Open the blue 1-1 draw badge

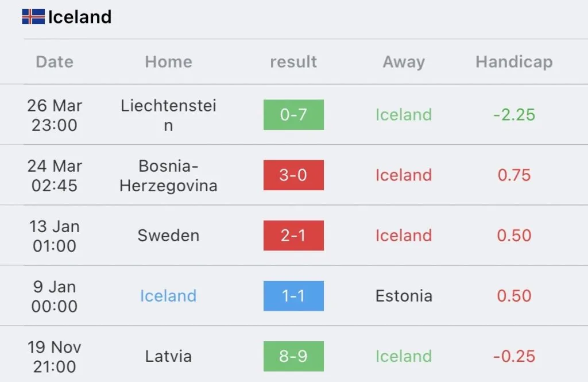click(293, 296)
